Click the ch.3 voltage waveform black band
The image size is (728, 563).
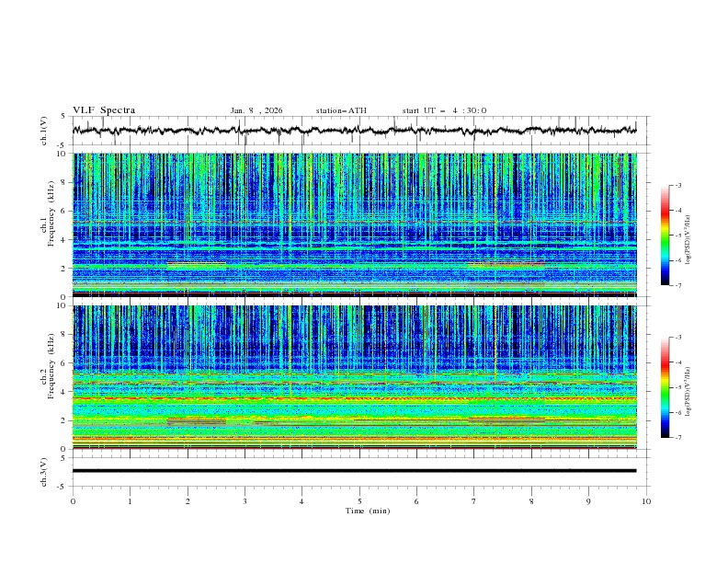click(354, 471)
